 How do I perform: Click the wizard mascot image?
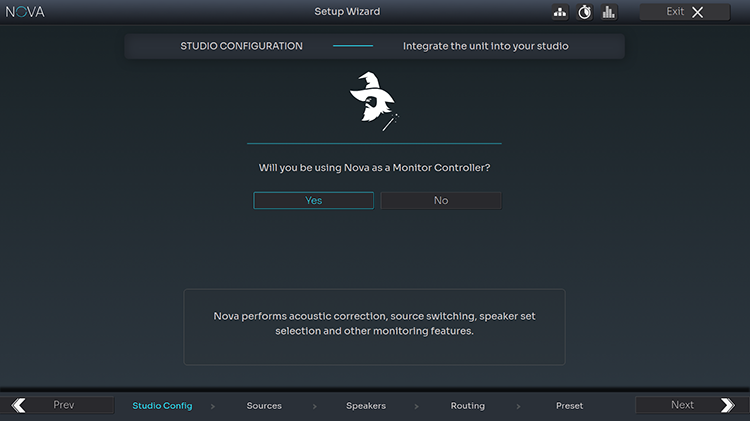(374, 101)
